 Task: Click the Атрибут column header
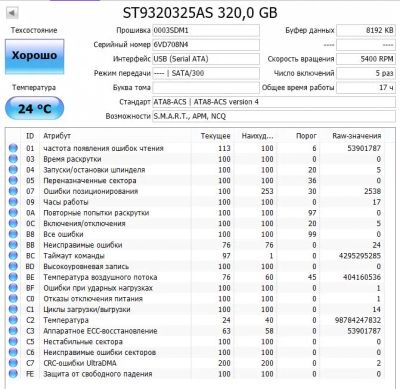[x=57, y=136]
